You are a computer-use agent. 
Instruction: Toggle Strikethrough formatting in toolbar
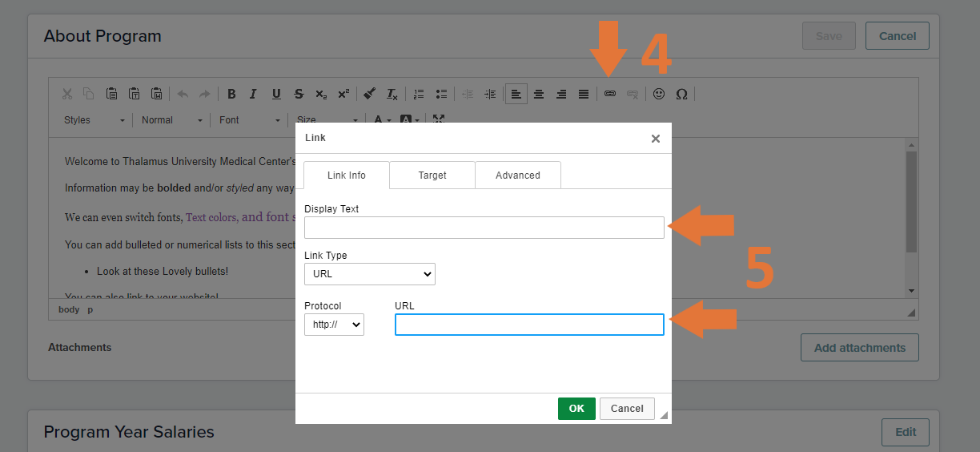(x=299, y=94)
